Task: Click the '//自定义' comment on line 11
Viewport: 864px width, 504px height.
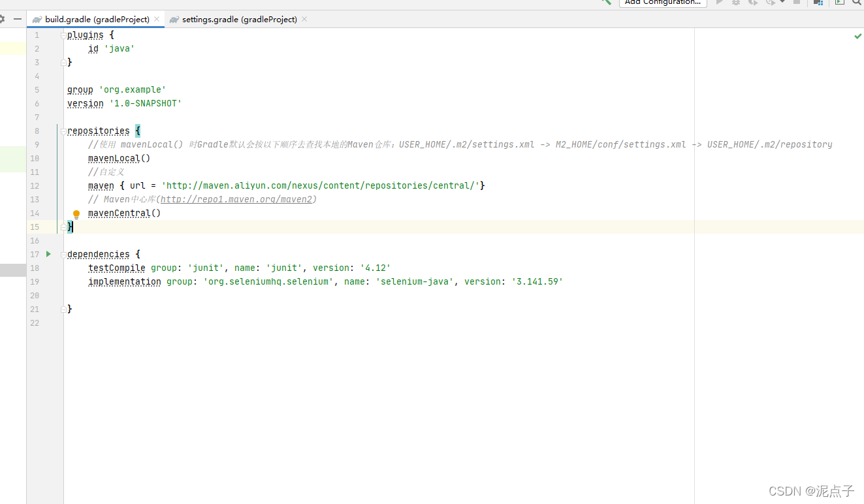Action: pyautogui.click(x=106, y=172)
